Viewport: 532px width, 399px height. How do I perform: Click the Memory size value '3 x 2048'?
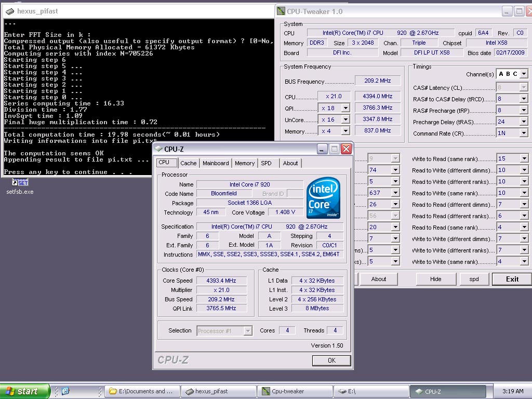363,43
